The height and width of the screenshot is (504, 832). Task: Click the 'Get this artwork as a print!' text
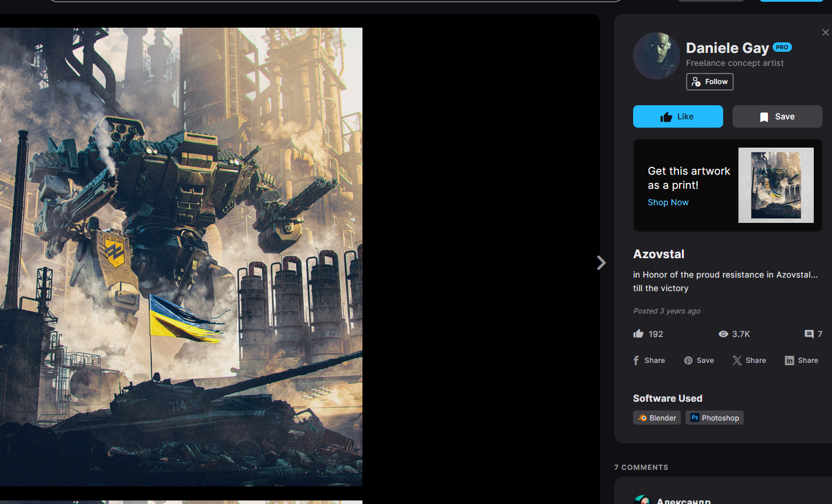coord(689,178)
